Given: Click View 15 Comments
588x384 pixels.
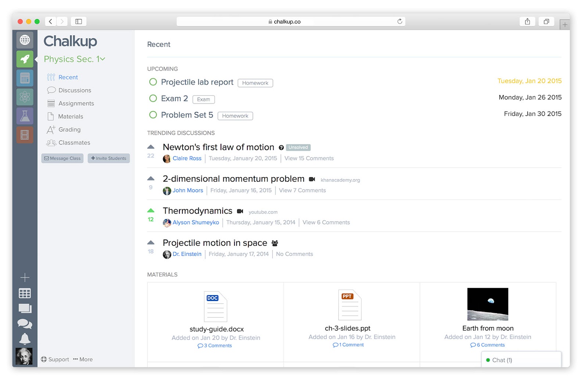Looking at the screenshot, I should point(309,158).
